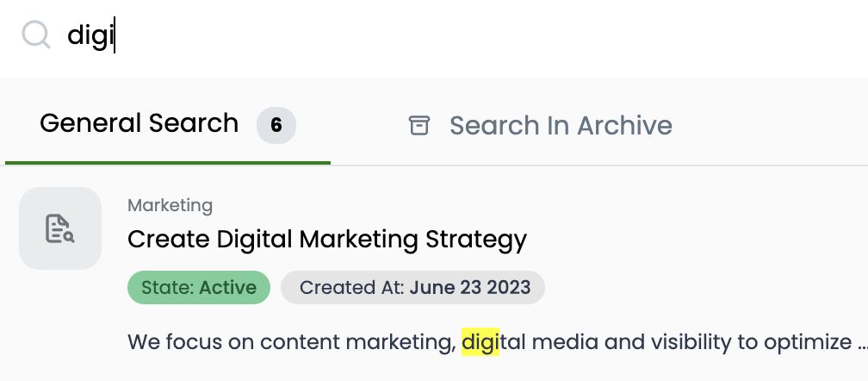
Task: Click the words "Search In Archive"
Action: pos(561,126)
